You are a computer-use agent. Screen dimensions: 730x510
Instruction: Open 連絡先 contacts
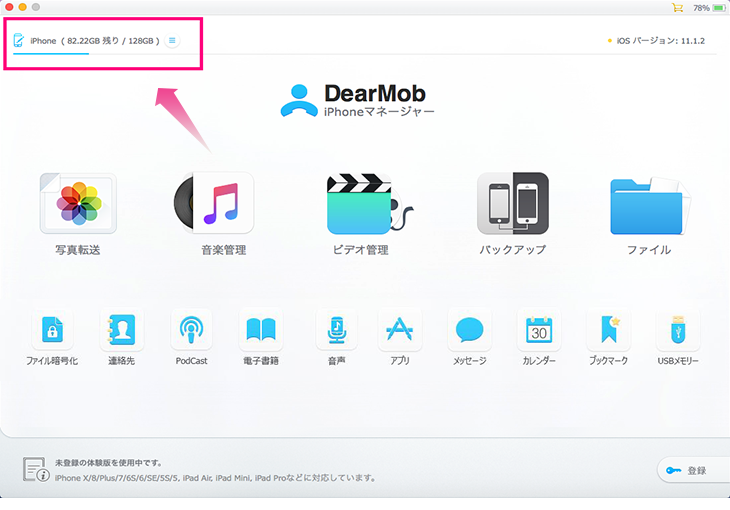(x=122, y=329)
